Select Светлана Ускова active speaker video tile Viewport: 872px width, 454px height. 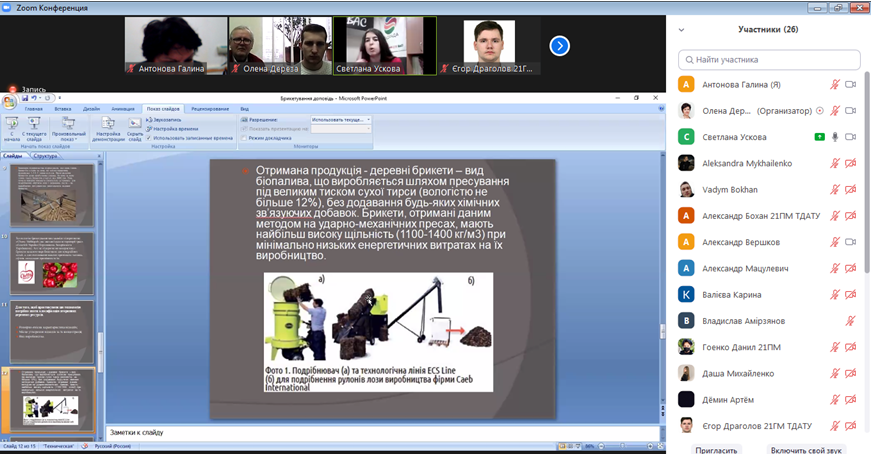385,46
